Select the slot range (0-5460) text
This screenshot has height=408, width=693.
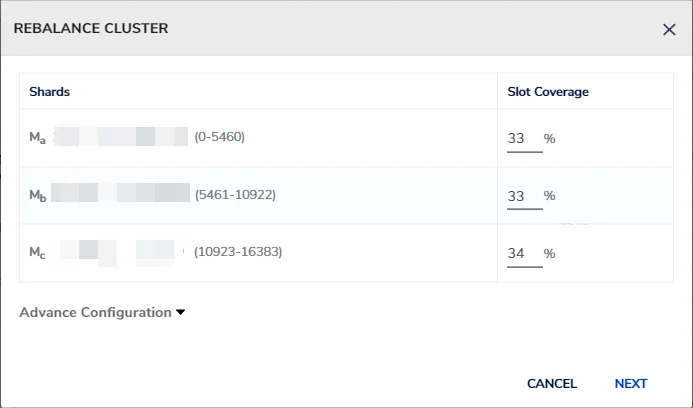(x=219, y=137)
